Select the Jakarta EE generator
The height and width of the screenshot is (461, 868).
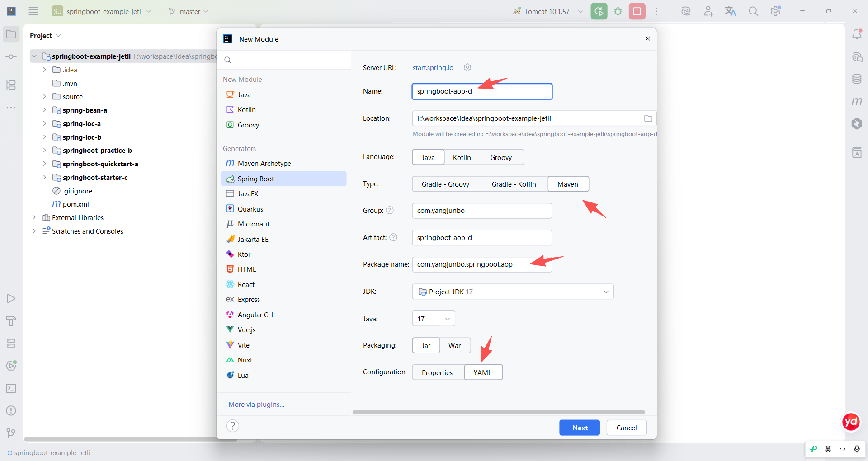coord(284,239)
